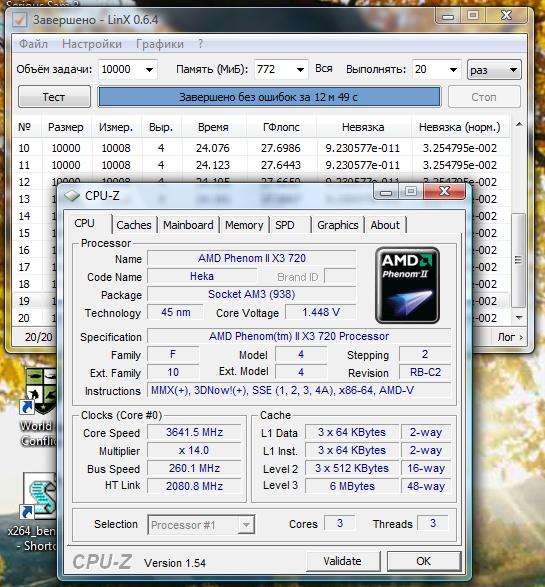Click the LinX title bar app icon
The image size is (545, 587).
coord(19,19)
